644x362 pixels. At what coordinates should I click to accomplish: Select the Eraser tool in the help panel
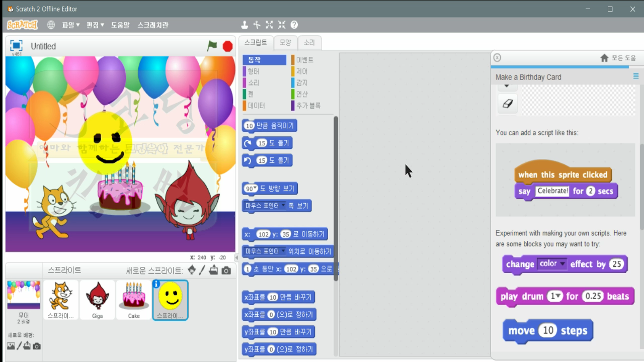[507, 103]
